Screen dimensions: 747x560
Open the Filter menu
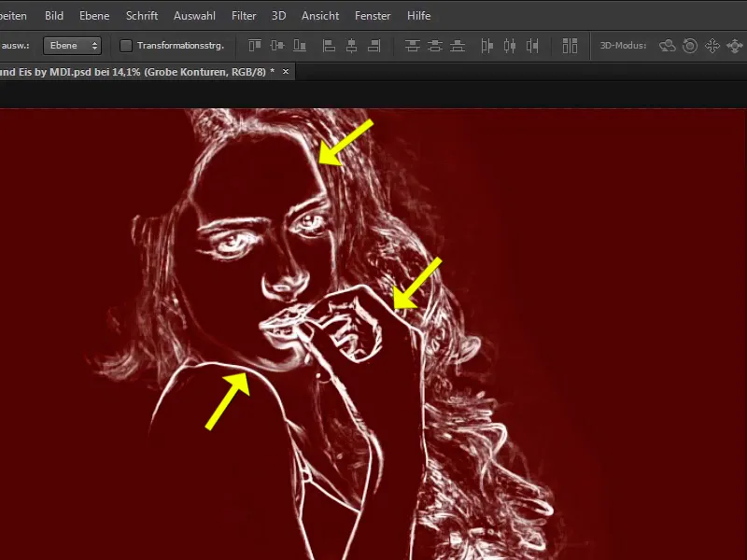coord(244,16)
